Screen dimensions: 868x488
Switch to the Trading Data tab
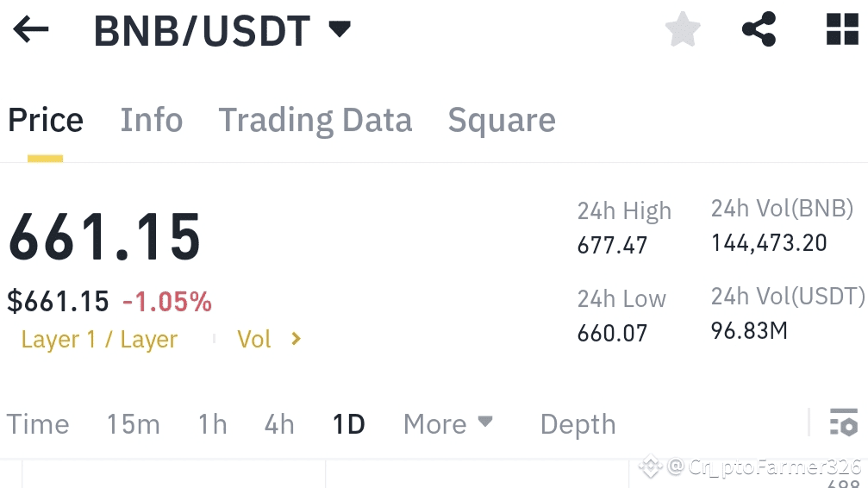click(x=315, y=120)
